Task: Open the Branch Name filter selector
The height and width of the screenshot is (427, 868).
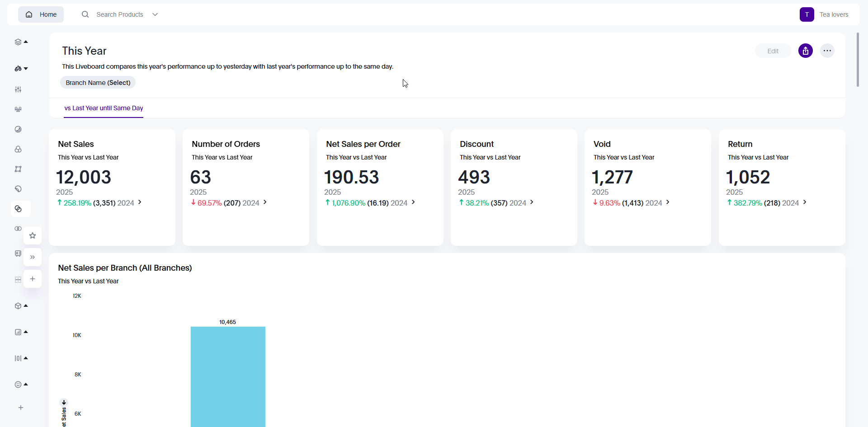Action: (98, 83)
